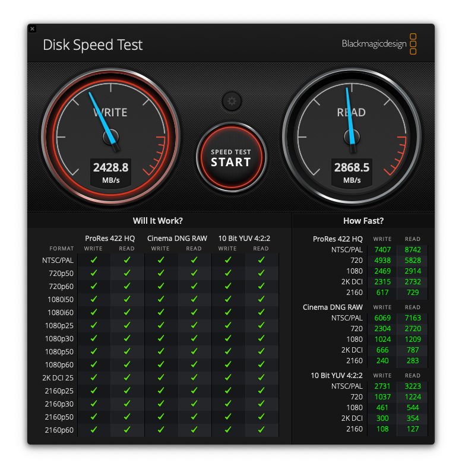Select 10 Bit YUV 2K DCI write value 300
Image resolution: width=462 pixels, height=476 pixels.
pyautogui.click(x=382, y=418)
